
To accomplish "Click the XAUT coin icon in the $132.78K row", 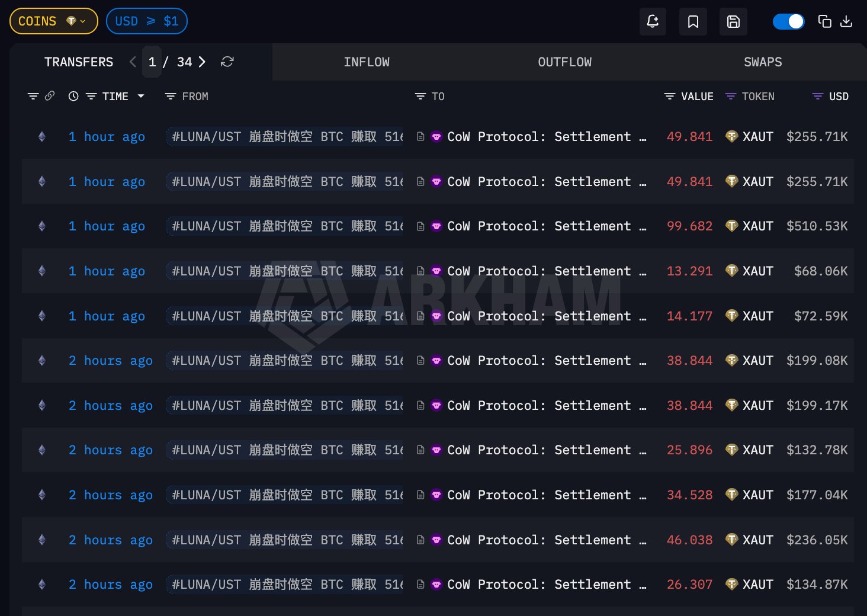I will click(732, 450).
